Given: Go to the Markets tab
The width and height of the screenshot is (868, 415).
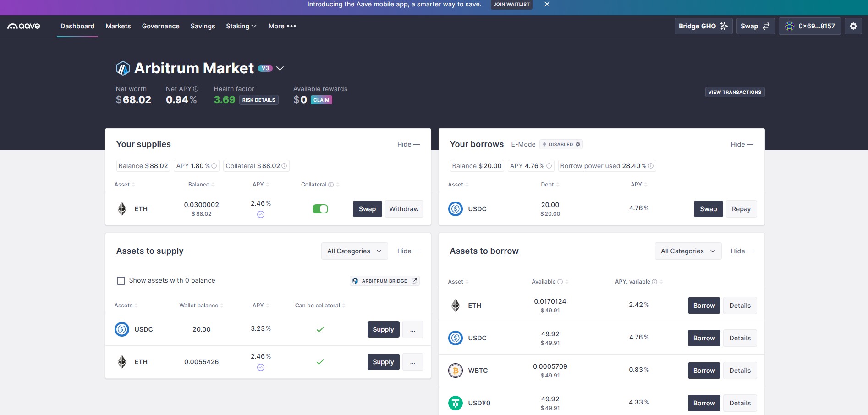Looking at the screenshot, I should (x=118, y=26).
